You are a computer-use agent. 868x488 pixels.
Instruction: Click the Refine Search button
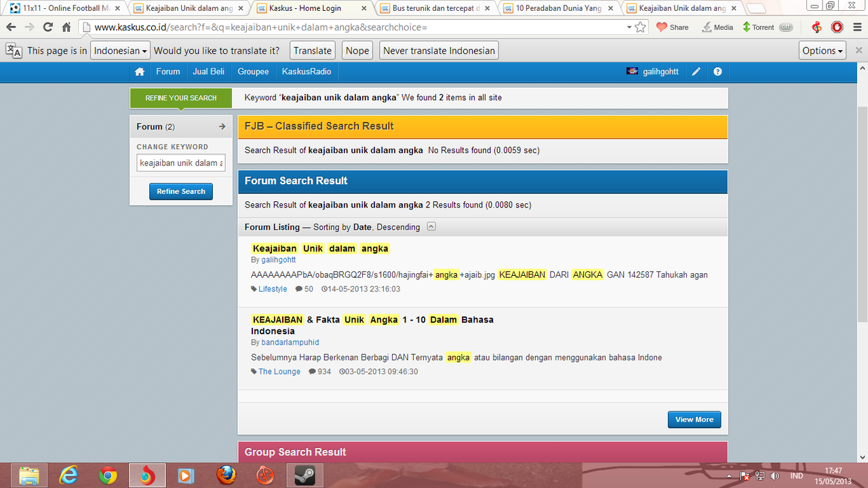pos(181,192)
